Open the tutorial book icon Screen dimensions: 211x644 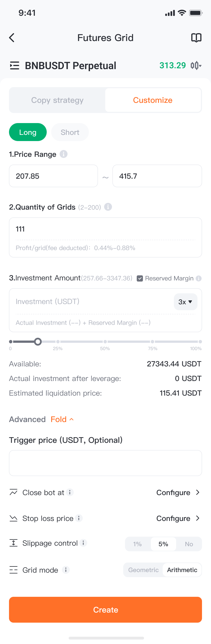tap(196, 37)
